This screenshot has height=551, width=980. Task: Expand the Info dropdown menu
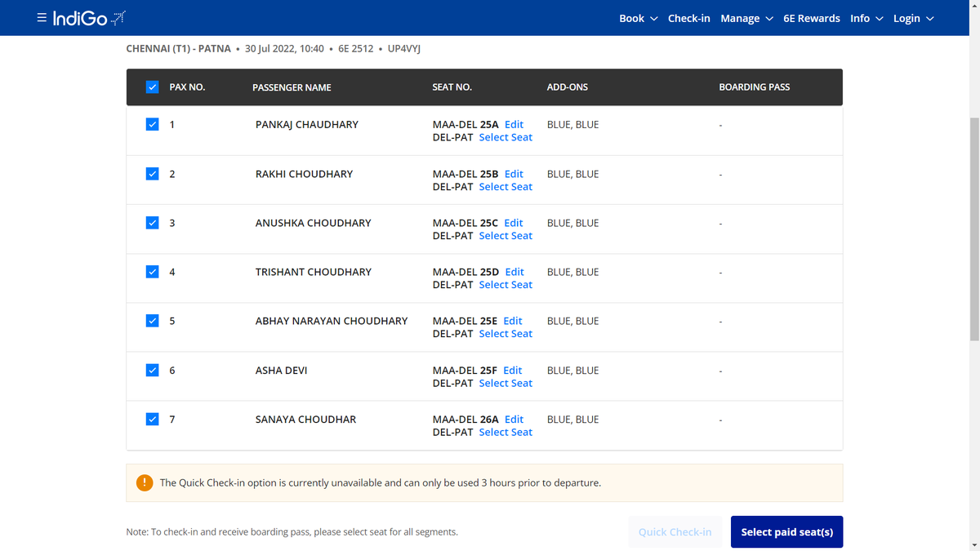(x=866, y=18)
